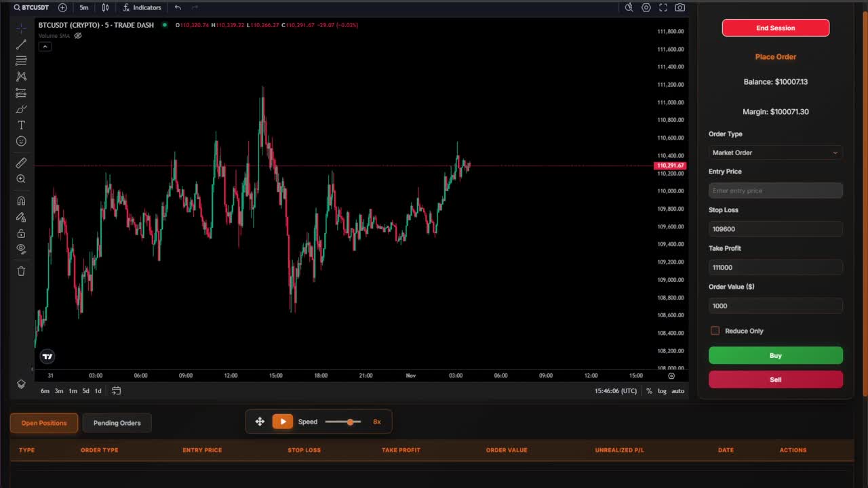Click the Order Value field showing 1000

point(776,306)
